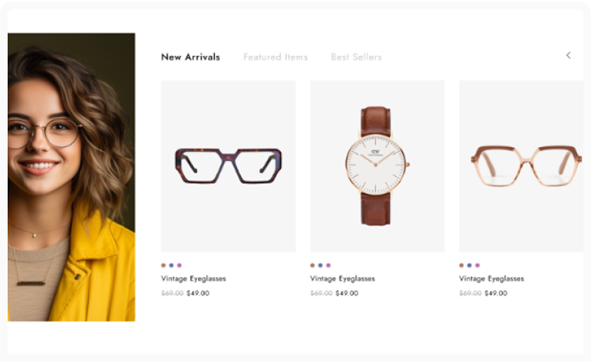Open the dark tortoise eyeglasses product image
The image size is (591, 364).
click(228, 166)
